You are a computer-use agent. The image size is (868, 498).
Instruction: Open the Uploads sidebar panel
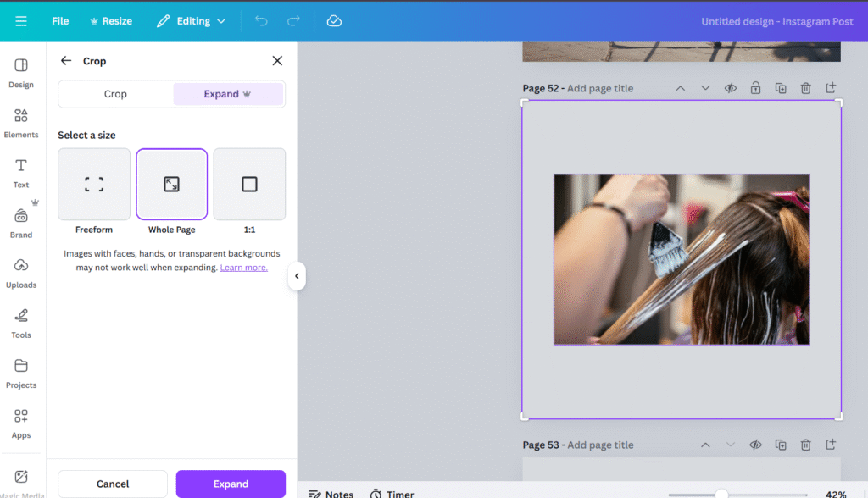point(21,272)
